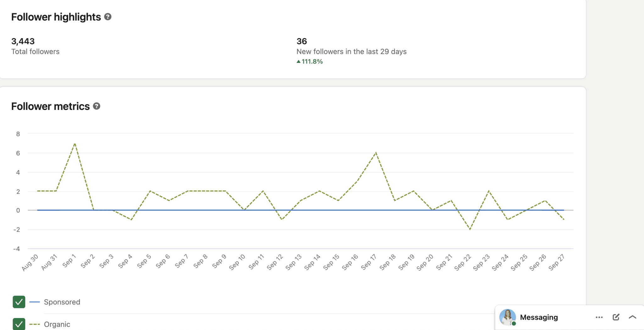Click the 3,443 Total followers stat

tap(23, 41)
